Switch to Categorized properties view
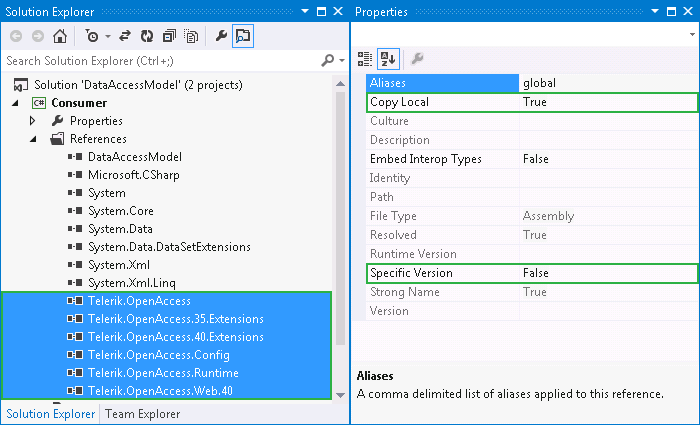This screenshot has width=700, height=425. click(365, 59)
